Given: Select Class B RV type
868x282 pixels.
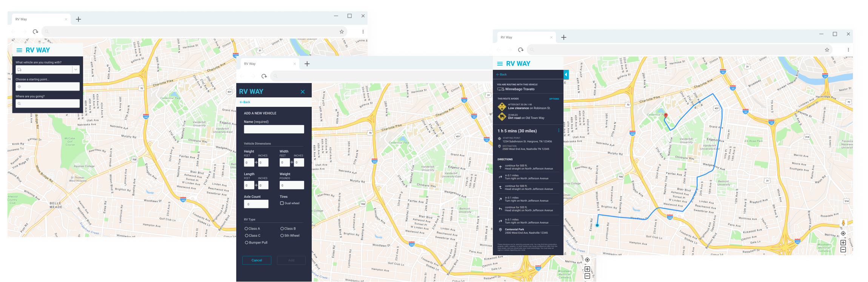Looking at the screenshot, I should [x=282, y=229].
